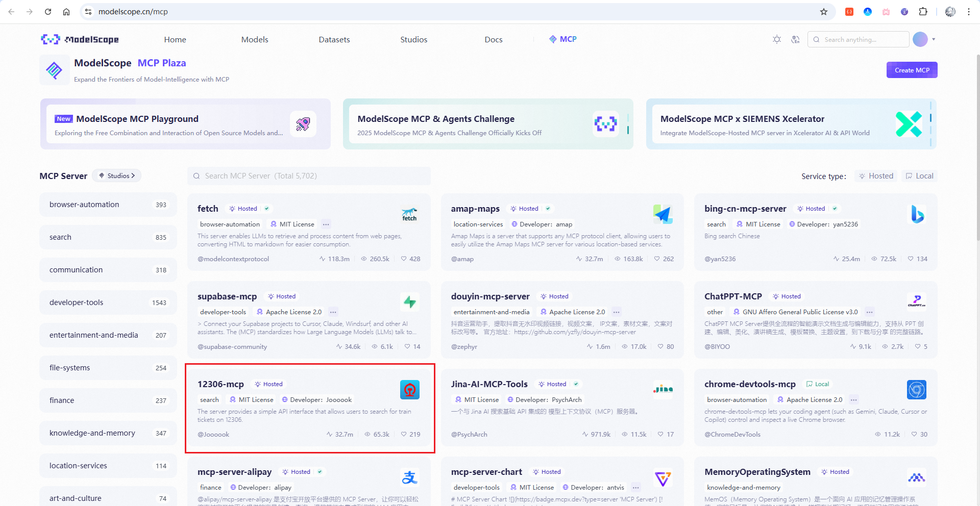Toggle the light/dark theme sun icon

[x=776, y=39]
